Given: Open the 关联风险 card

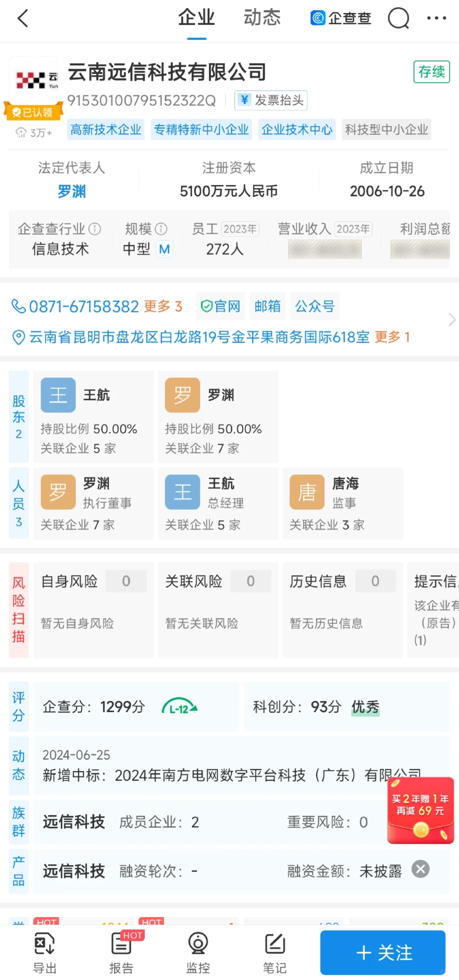Looking at the screenshot, I should click(x=218, y=610).
